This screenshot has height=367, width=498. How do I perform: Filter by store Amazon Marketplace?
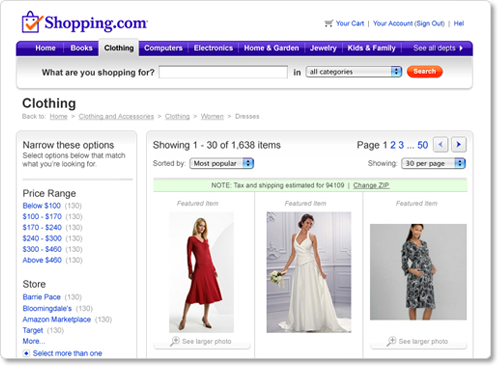[x=57, y=319]
